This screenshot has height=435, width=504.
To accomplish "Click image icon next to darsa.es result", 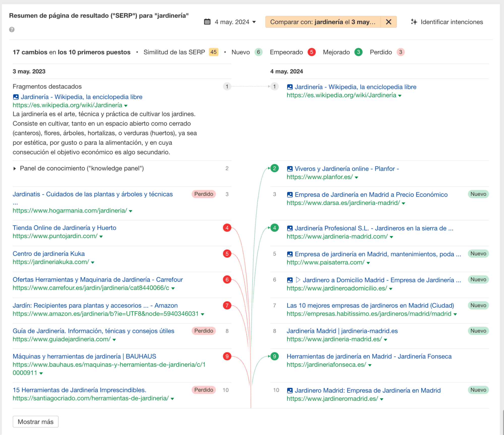I will click(290, 195).
